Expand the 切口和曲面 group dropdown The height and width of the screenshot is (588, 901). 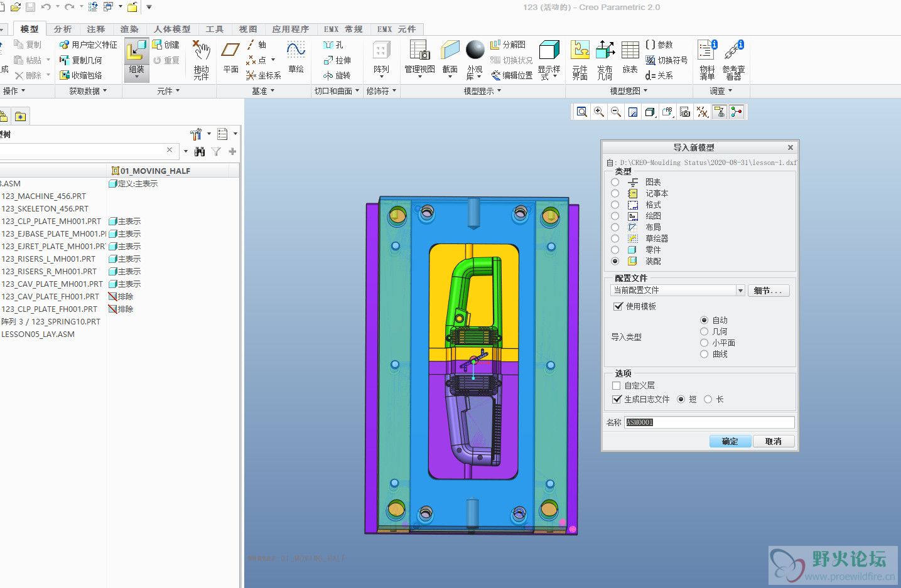tap(337, 91)
